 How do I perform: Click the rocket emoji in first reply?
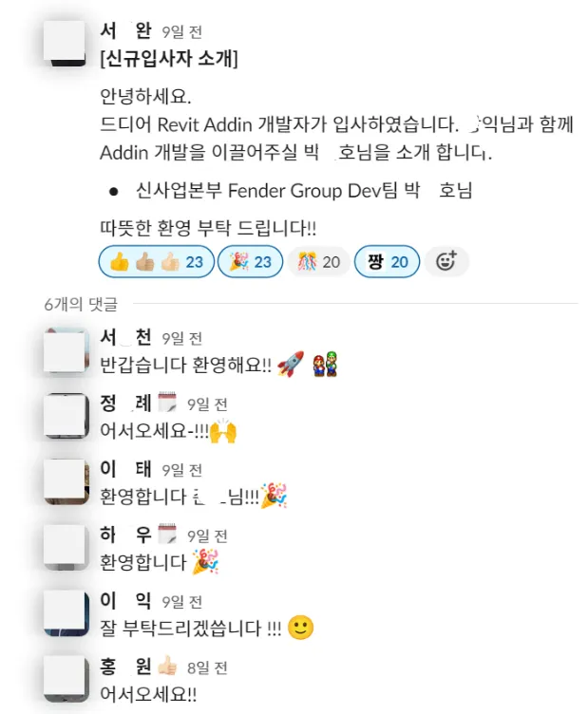pos(290,364)
